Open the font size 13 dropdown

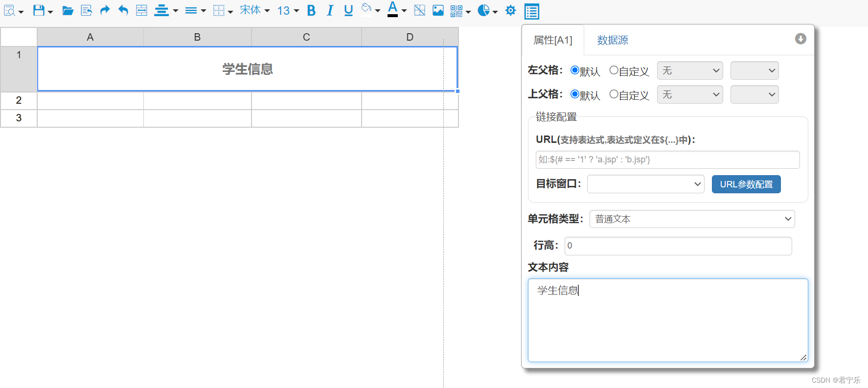point(288,10)
